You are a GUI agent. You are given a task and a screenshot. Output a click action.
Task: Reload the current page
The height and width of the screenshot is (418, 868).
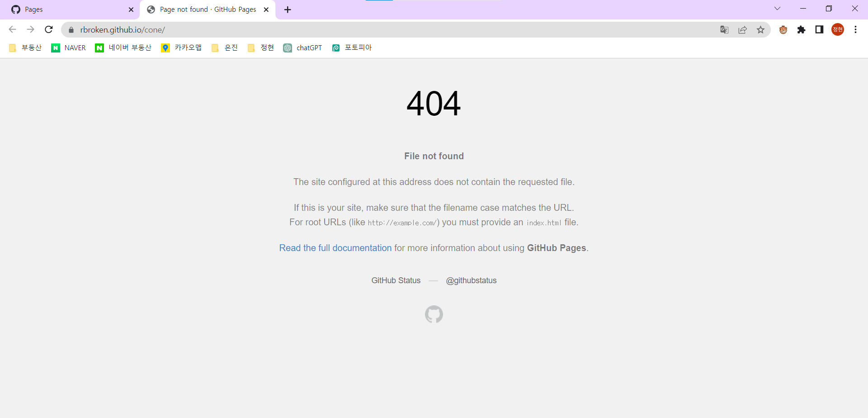(49, 30)
